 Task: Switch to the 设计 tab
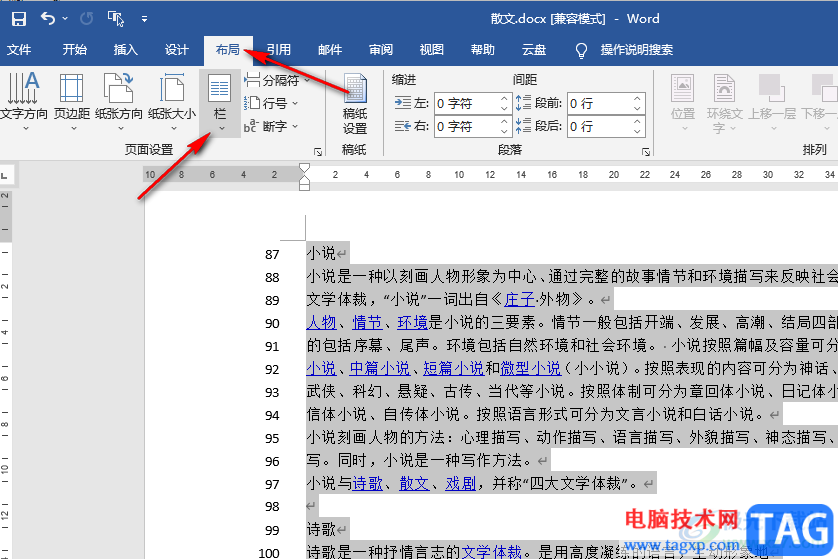point(176,50)
